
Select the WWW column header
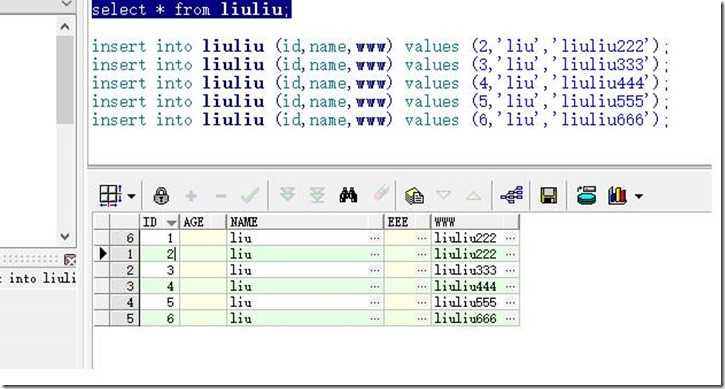(x=475, y=222)
